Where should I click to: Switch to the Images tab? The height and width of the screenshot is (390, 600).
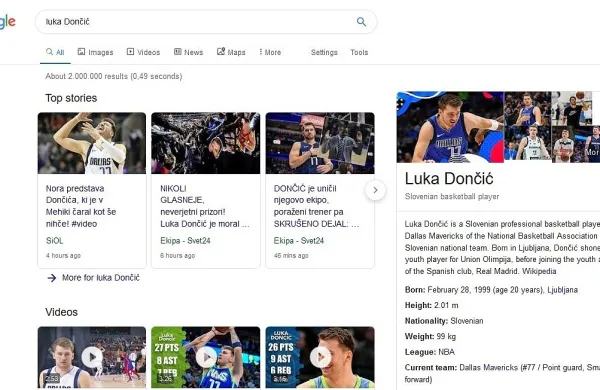click(x=95, y=52)
